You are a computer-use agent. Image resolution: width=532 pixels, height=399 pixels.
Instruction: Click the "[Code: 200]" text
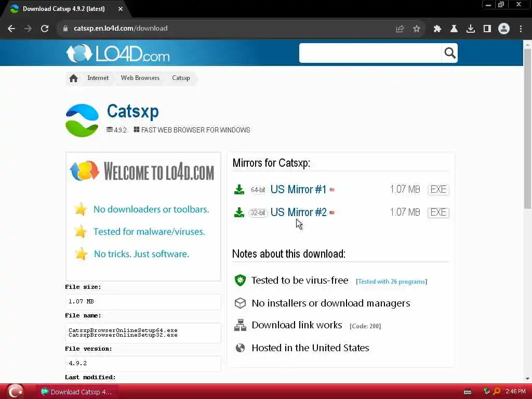pos(365,326)
